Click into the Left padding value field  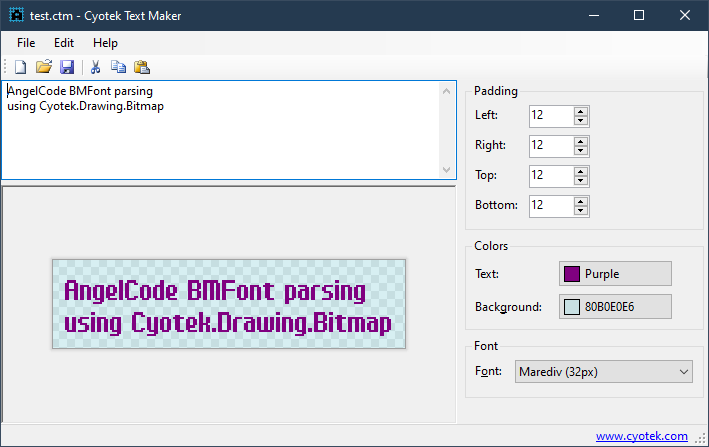pos(552,116)
